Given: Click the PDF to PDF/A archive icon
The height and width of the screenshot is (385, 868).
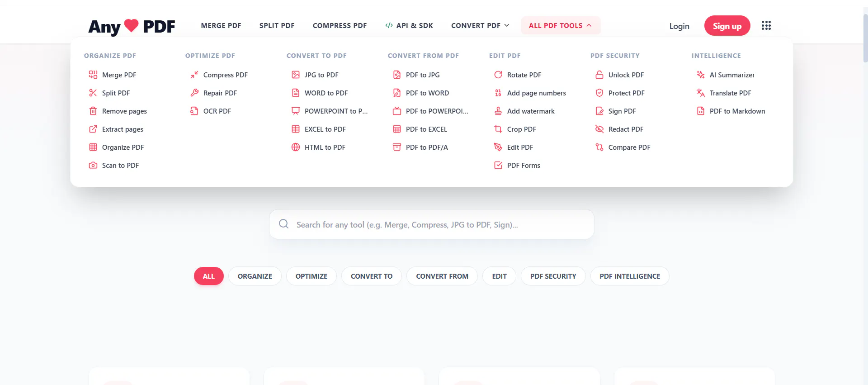Looking at the screenshot, I should [397, 147].
